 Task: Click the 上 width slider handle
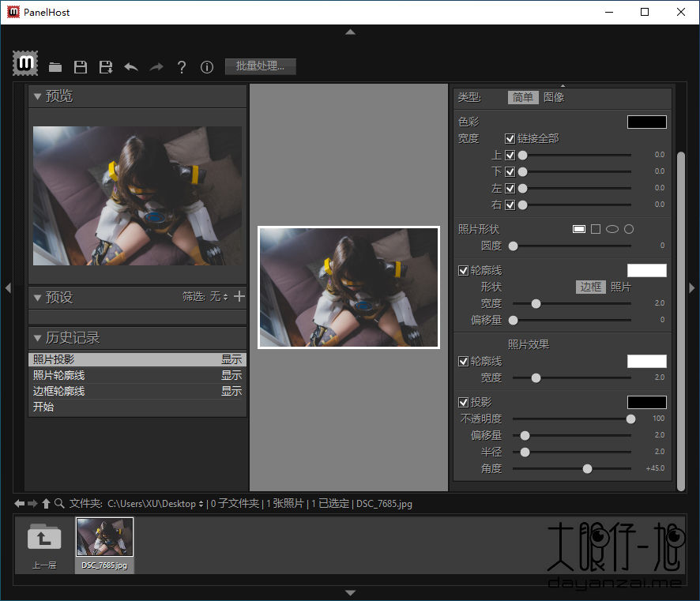click(523, 156)
